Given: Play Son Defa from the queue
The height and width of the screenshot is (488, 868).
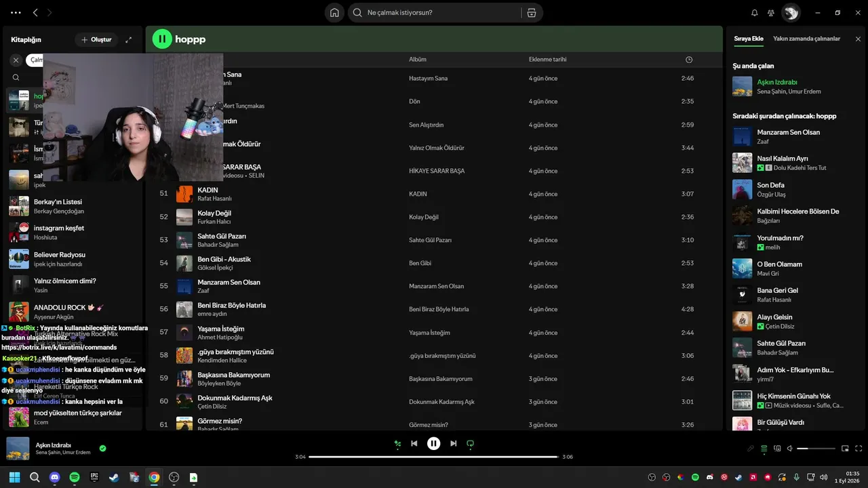Looking at the screenshot, I should point(795,189).
